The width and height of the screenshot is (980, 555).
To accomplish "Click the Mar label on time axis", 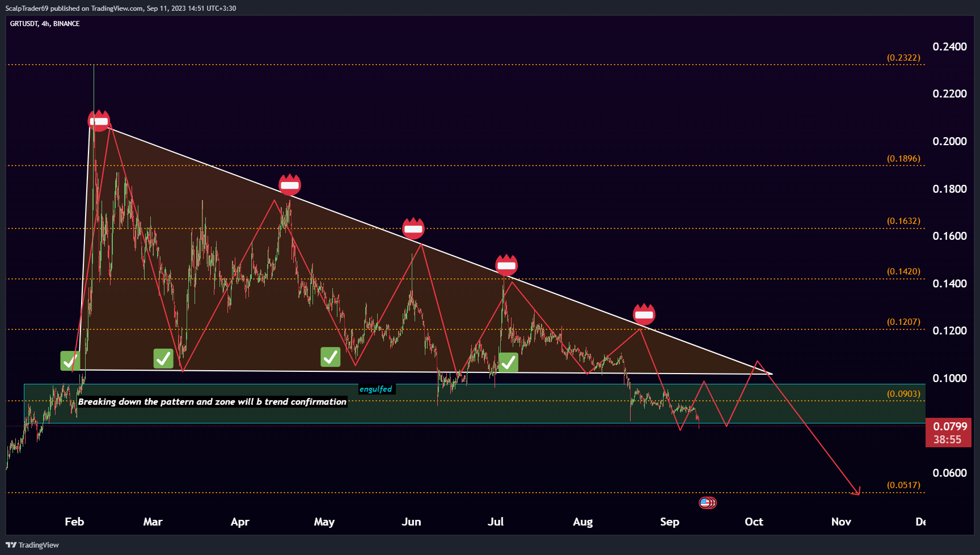I will point(153,522).
